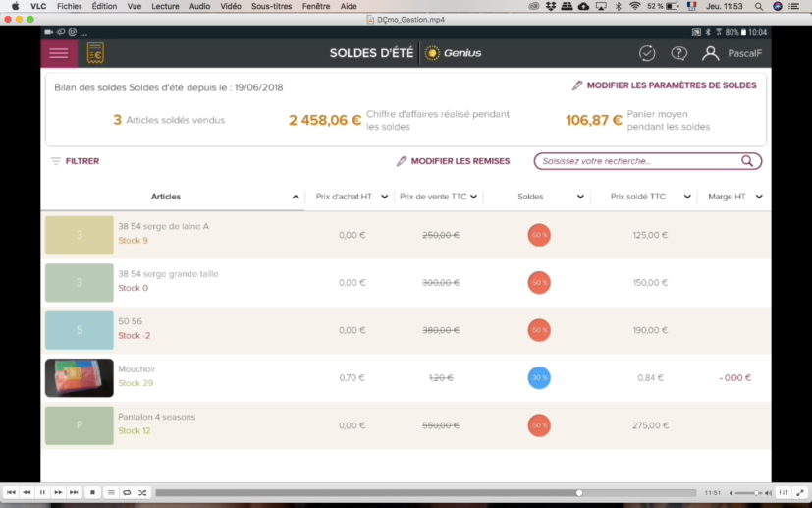Open Spotlight search in menu bar
This screenshot has width=812, height=508.
759,6
